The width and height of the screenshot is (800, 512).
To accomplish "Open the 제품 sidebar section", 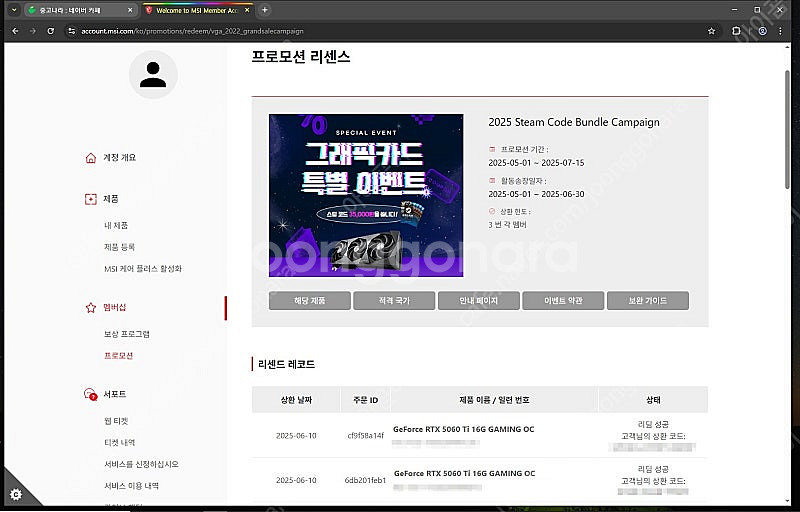I will point(111,199).
